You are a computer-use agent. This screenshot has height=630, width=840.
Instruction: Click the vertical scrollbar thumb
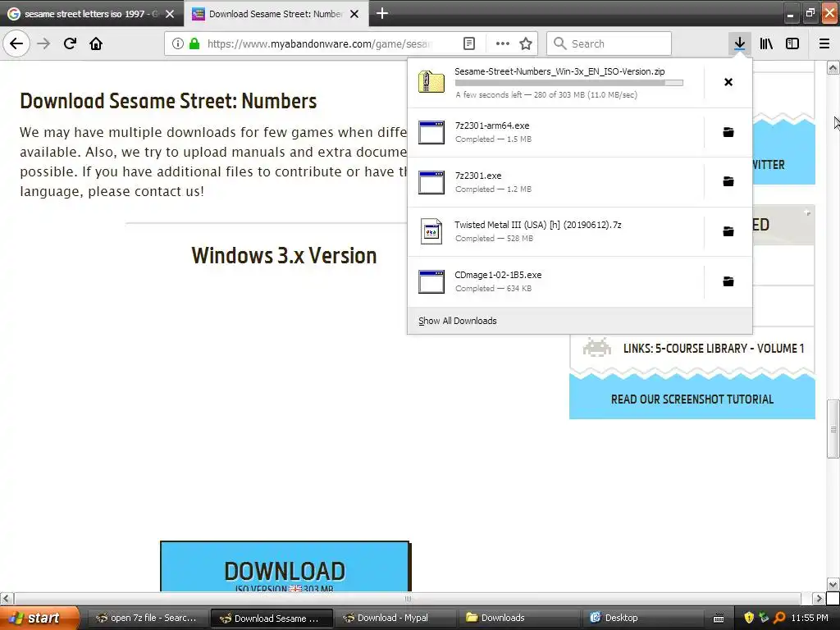[x=833, y=429]
